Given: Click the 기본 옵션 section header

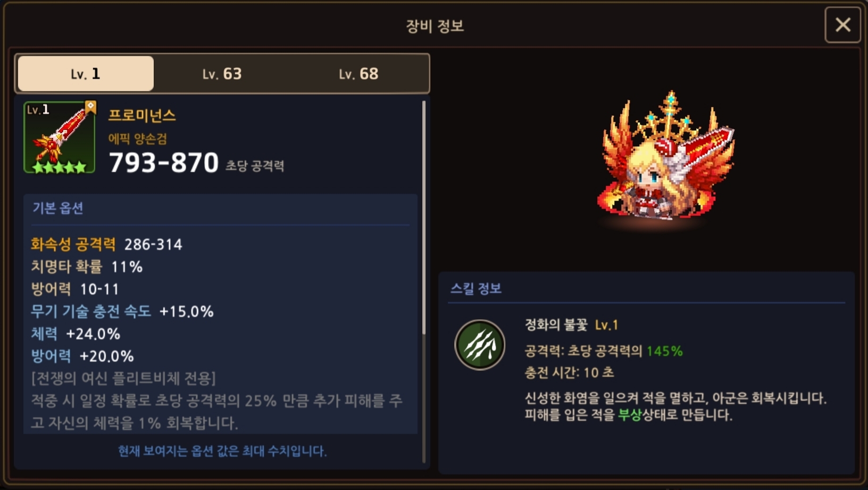Looking at the screenshot, I should [57, 208].
